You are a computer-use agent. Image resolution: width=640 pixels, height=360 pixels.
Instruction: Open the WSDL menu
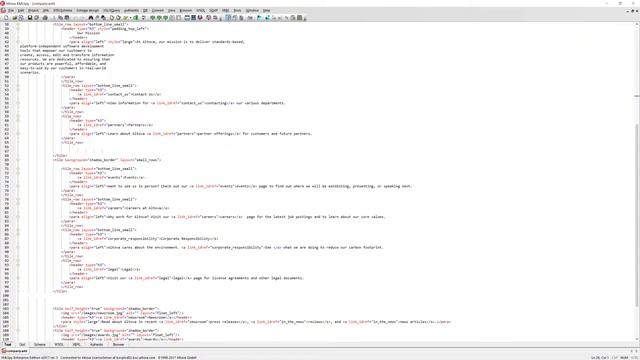click(x=201, y=10)
